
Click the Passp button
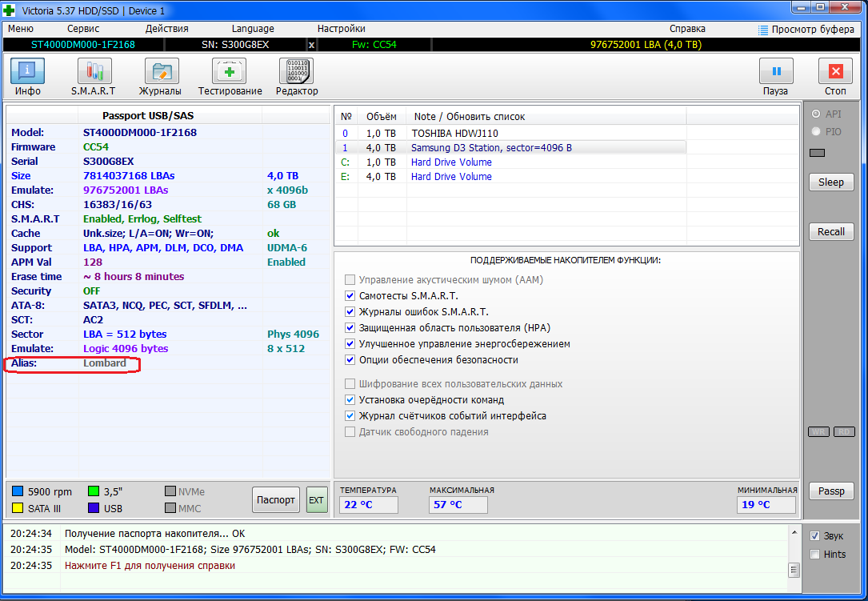831,491
